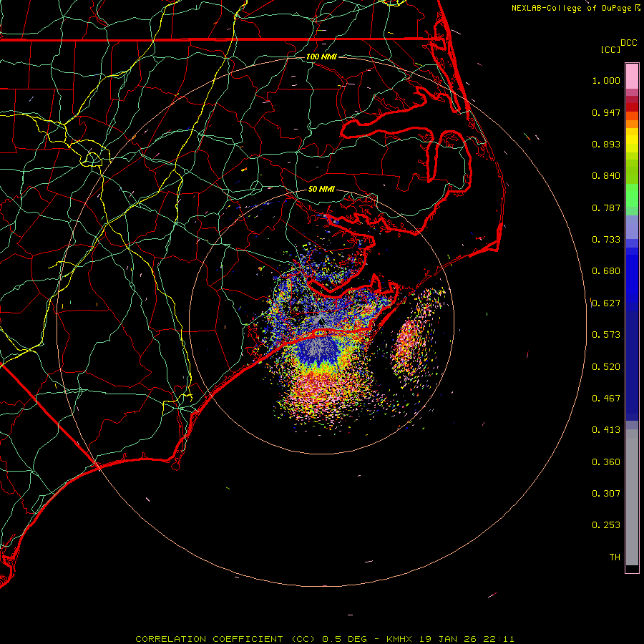The image size is (644, 644).
Task: Click the 0.307 scale value
Action: click(x=606, y=493)
